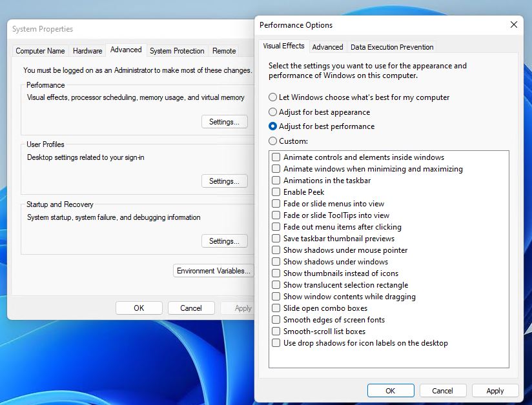Open the System Protection tab

point(177,51)
